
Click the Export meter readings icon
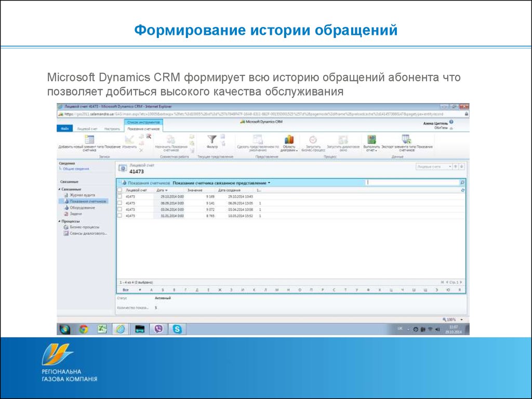406,139
